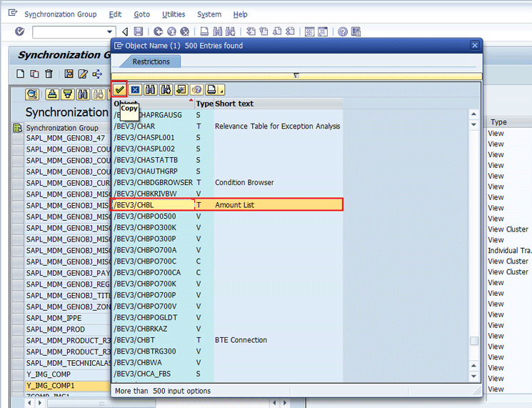Click the Save icon in main toolbar
The width and height of the screenshot is (532, 408).
pos(139,31)
